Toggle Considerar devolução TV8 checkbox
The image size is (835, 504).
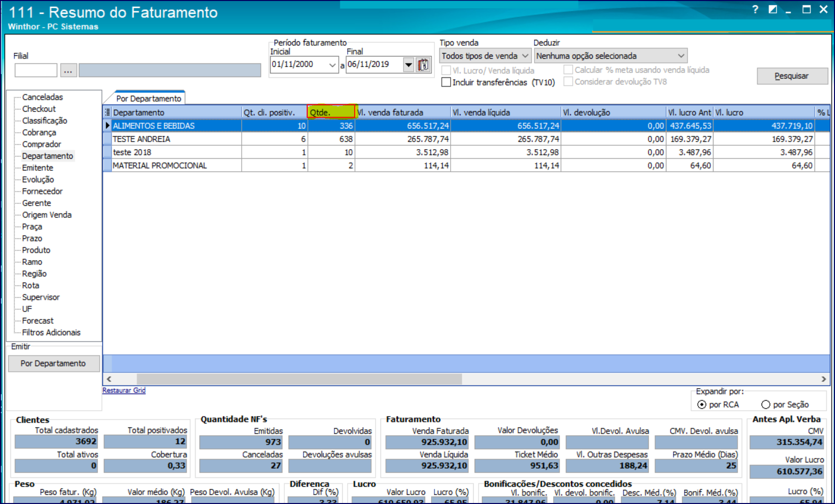coord(568,81)
